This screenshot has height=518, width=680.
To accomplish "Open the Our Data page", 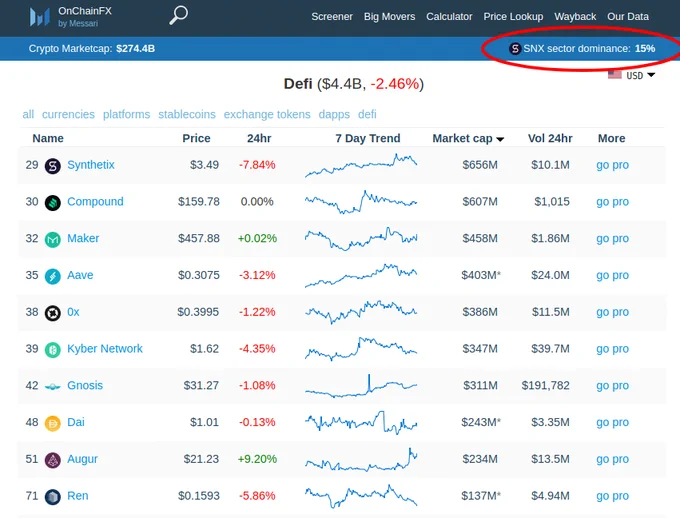I will pyautogui.click(x=628, y=16).
